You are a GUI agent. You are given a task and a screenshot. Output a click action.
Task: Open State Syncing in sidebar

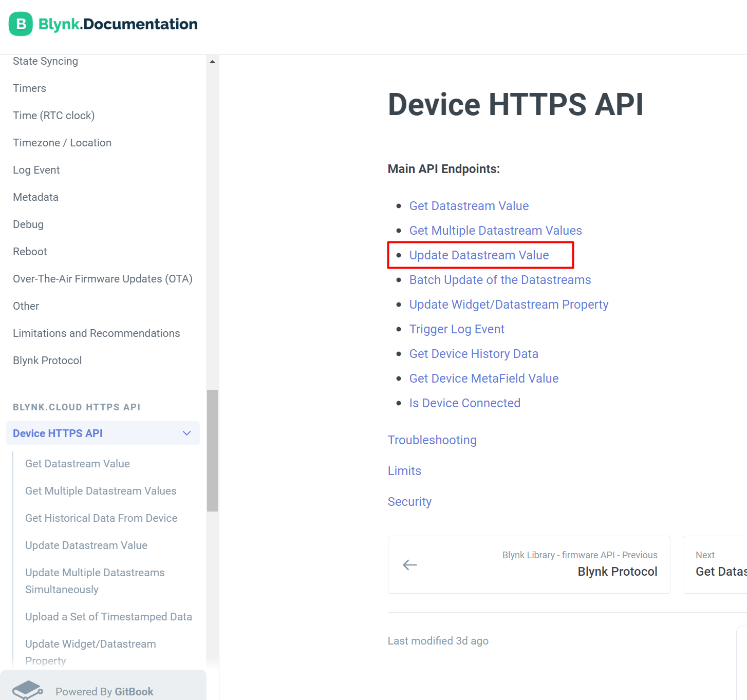tap(46, 61)
